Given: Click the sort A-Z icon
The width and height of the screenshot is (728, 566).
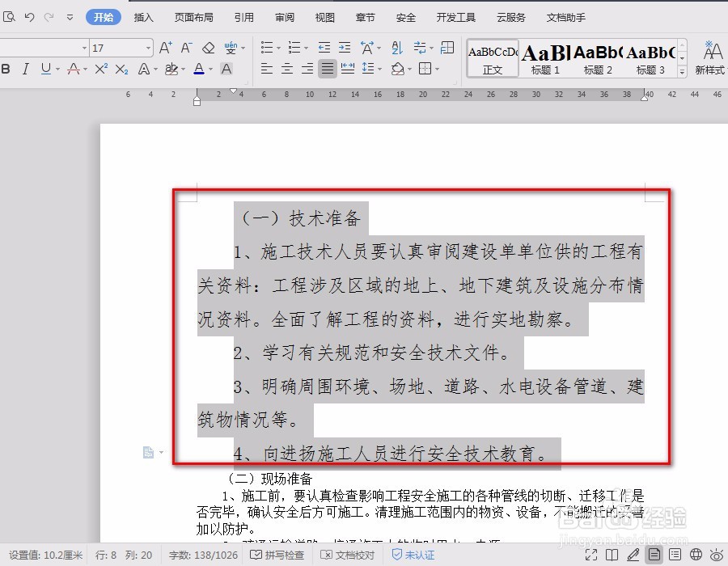Looking at the screenshot, I should [x=397, y=48].
